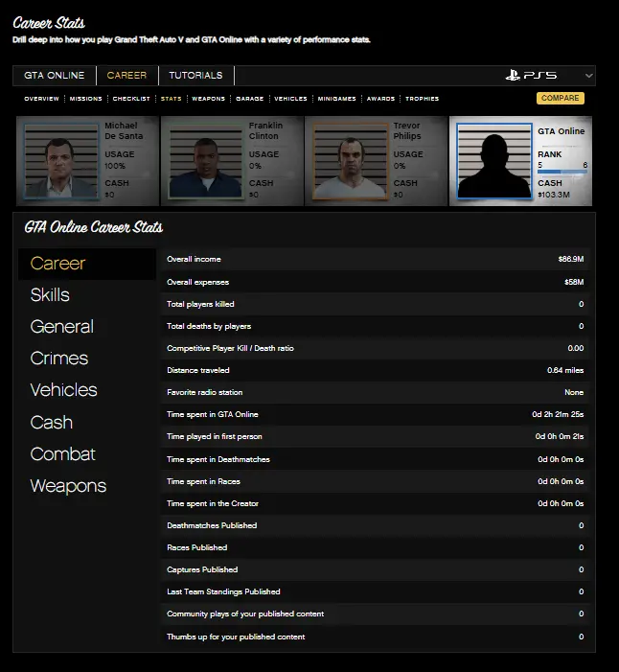The width and height of the screenshot is (619, 672).
Task: Open the TUTORIALS tab
Action: (x=195, y=76)
